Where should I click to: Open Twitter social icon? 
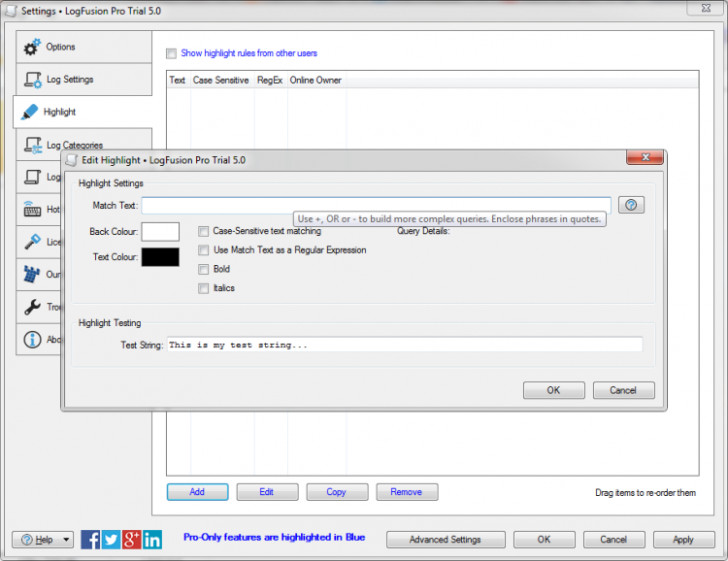tap(111, 540)
